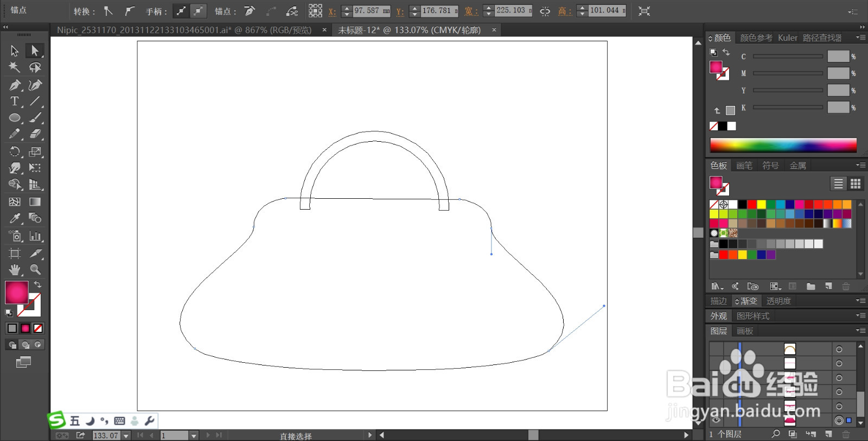Select the Eraser tool

[35, 134]
